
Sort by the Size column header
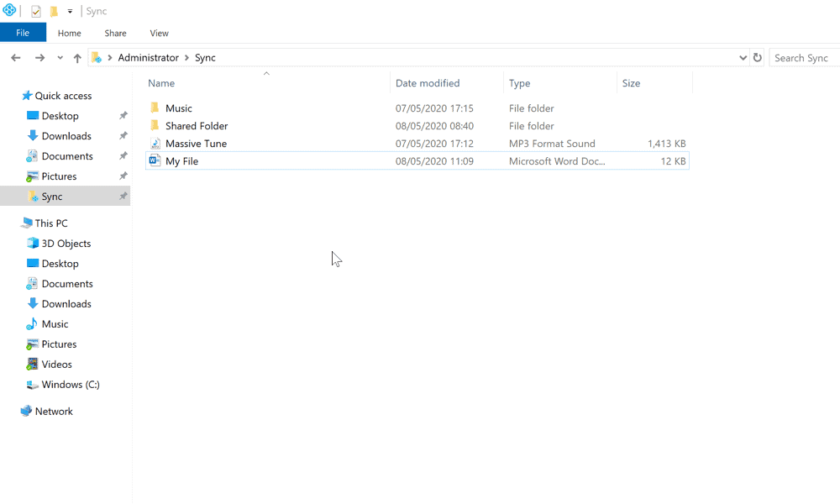point(631,83)
